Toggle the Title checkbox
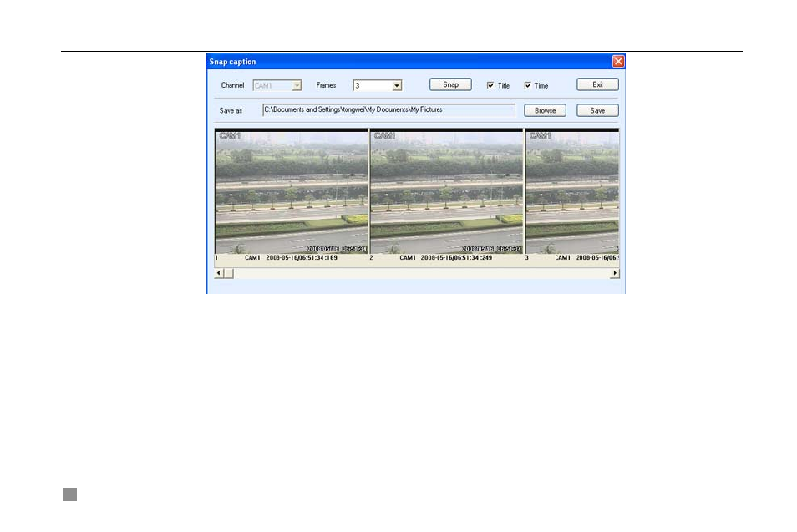Viewport: 797px width, 532px height. pos(490,85)
